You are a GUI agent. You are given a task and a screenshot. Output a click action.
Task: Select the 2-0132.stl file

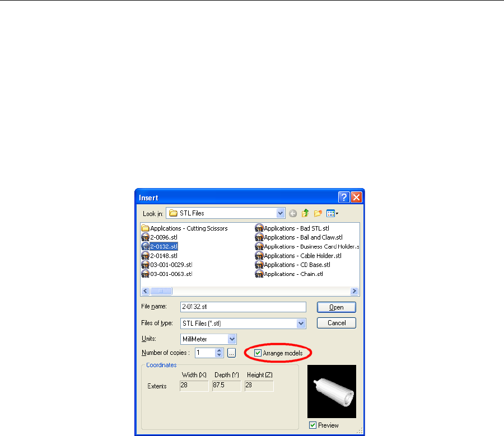pyautogui.click(x=160, y=246)
